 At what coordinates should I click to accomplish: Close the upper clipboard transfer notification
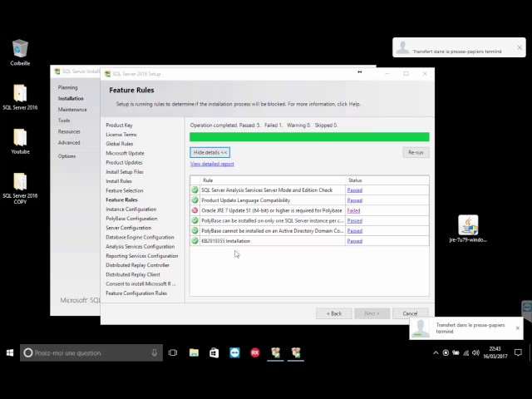tap(520, 47)
